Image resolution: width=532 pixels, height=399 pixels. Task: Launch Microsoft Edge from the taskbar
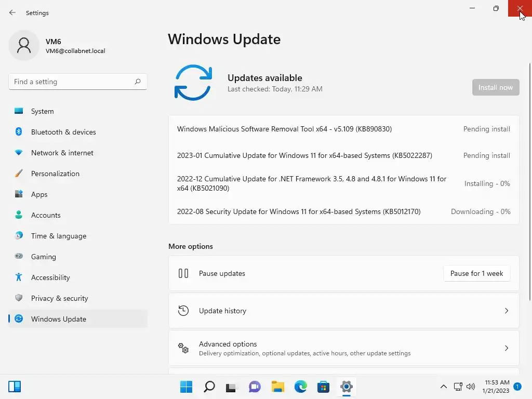301,387
